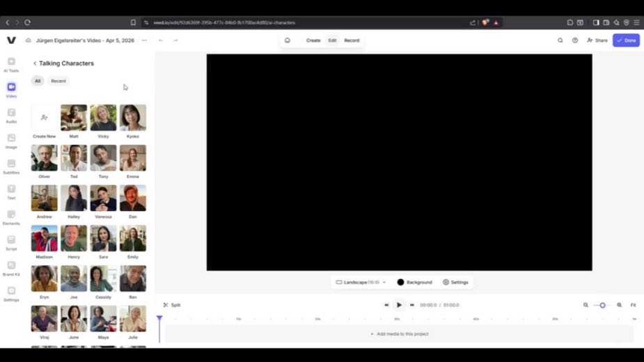Click the cloud save status icon
This screenshot has width=644, height=362.
coord(29,40)
